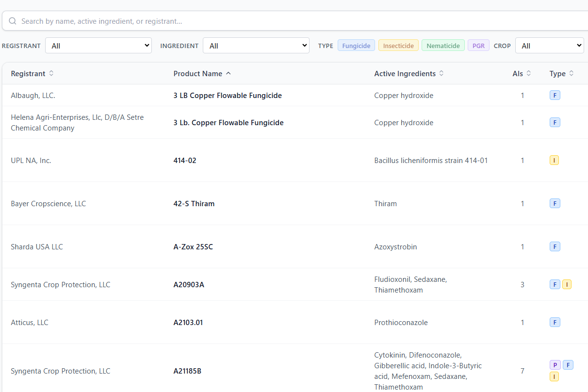588x392 pixels.
Task: Toggle the Fungicide type filter
Action: pyautogui.click(x=356, y=46)
